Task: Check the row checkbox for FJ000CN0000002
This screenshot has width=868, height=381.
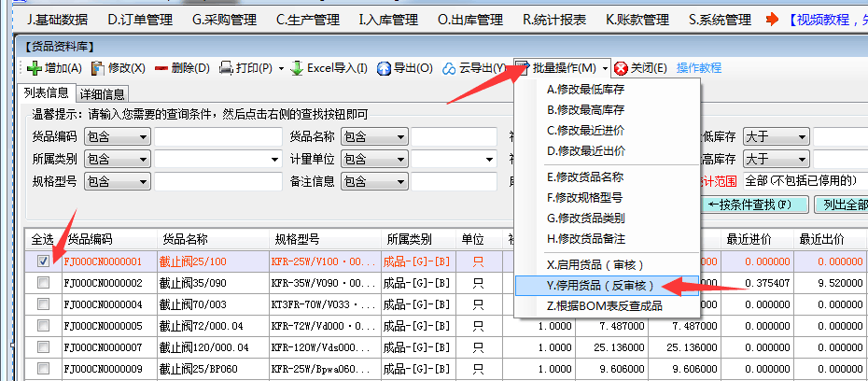Action: coord(43,283)
